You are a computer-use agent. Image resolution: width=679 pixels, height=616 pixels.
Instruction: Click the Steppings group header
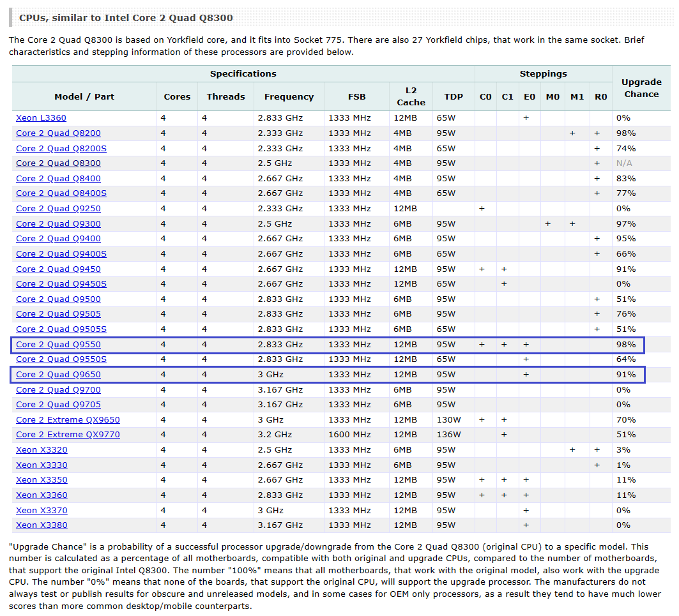[544, 74]
